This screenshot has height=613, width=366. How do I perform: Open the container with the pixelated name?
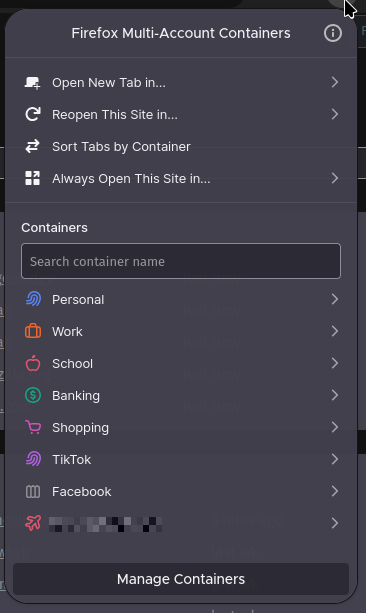pos(181,523)
